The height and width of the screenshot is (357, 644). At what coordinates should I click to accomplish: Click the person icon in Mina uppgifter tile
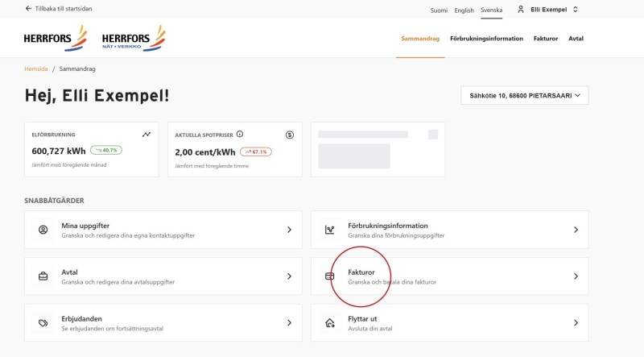coord(43,230)
